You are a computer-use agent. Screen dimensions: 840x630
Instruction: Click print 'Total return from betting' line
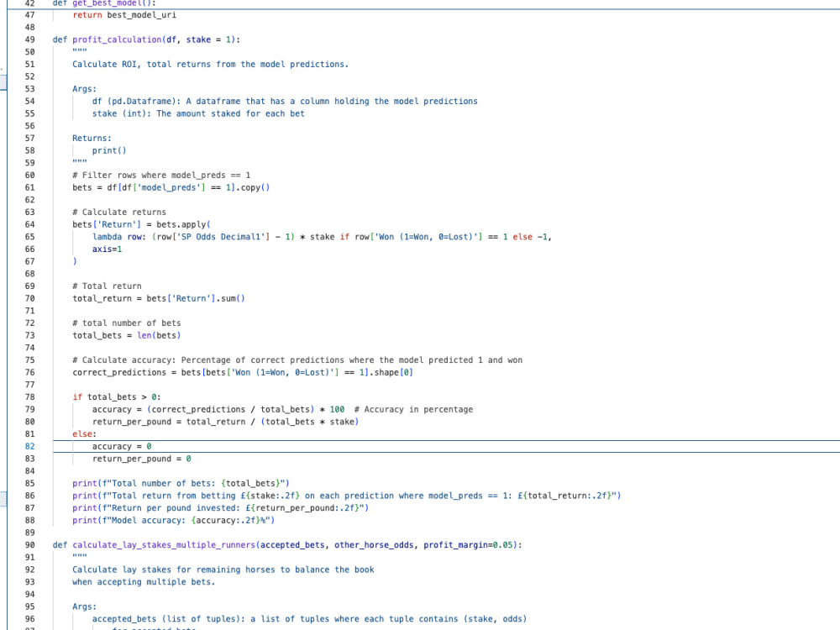click(x=347, y=496)
